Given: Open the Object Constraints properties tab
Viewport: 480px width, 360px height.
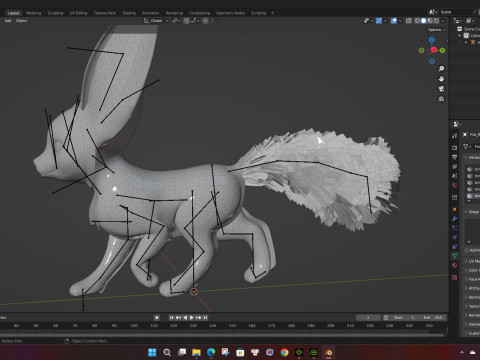Looking at the screenshot, I should coord(454,247).
